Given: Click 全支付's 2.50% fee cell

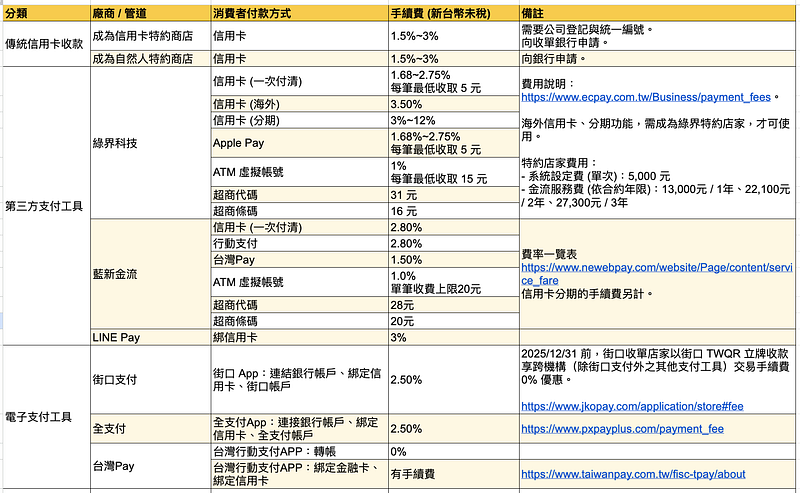Looking at the screenshot, I should [454, 429].
